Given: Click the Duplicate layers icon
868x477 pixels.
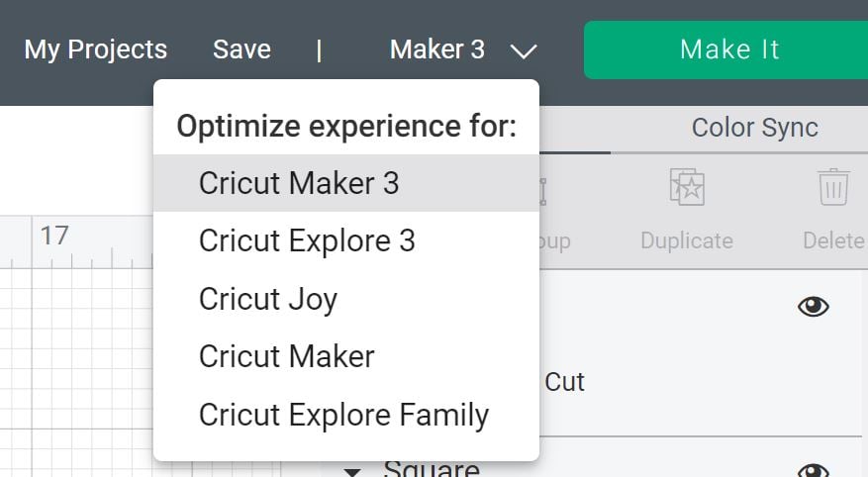Looking at the screenshot, I should tap(687, 187).
